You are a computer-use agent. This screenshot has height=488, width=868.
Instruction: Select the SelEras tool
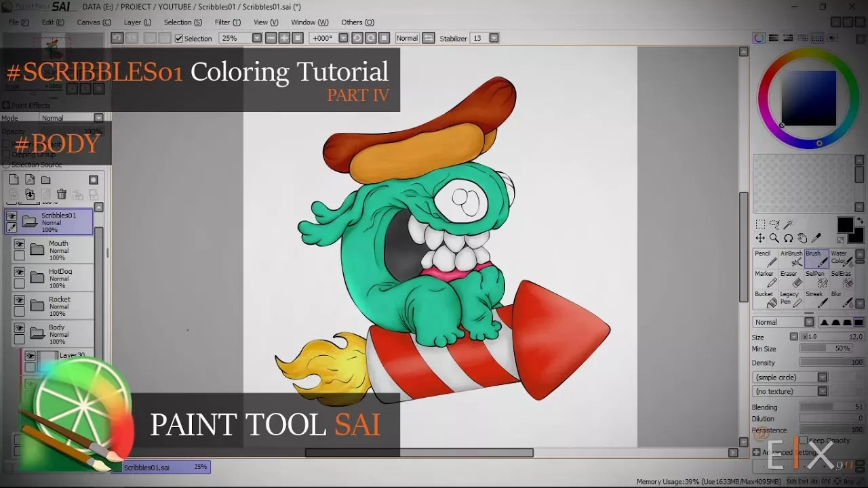[842, 279]
